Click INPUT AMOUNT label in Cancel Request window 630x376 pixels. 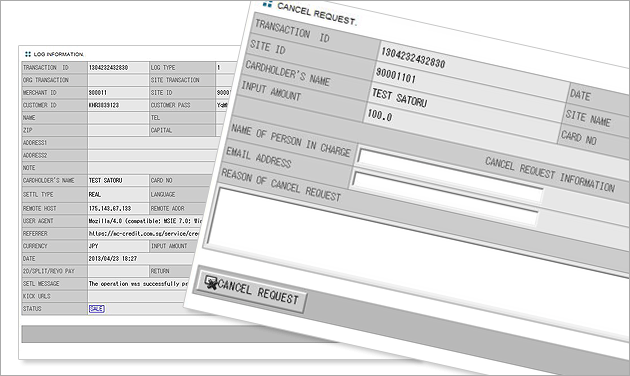coord(271,91)
